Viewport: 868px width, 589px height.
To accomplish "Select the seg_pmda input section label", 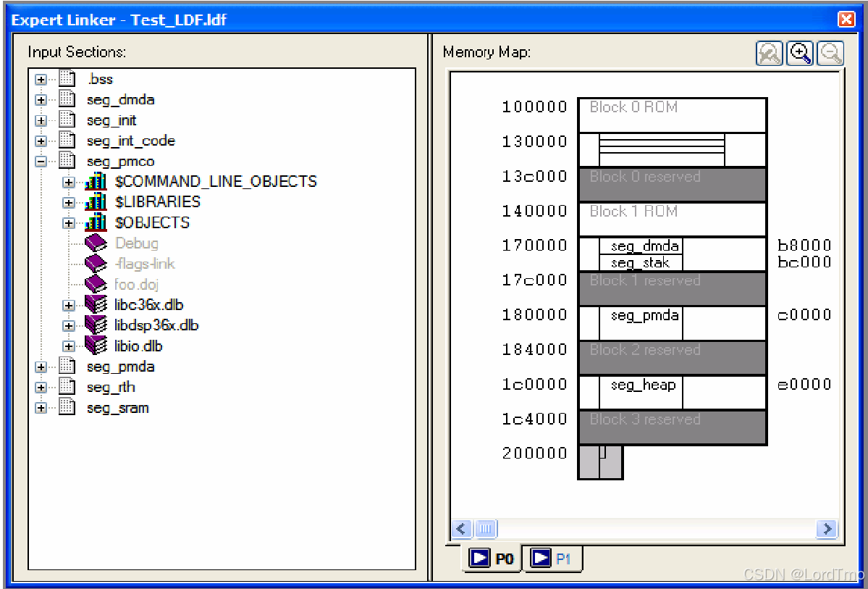I will click(x=121, y=367).
